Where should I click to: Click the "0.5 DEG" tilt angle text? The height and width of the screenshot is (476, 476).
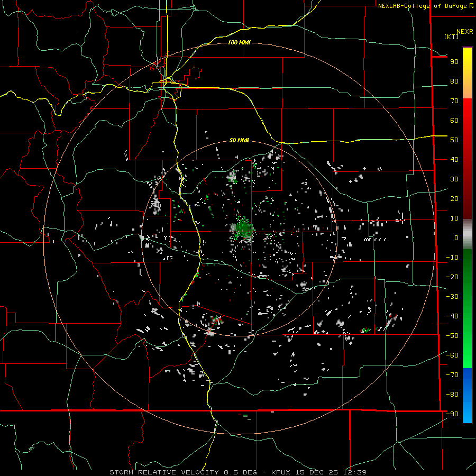tap(241, 472)
